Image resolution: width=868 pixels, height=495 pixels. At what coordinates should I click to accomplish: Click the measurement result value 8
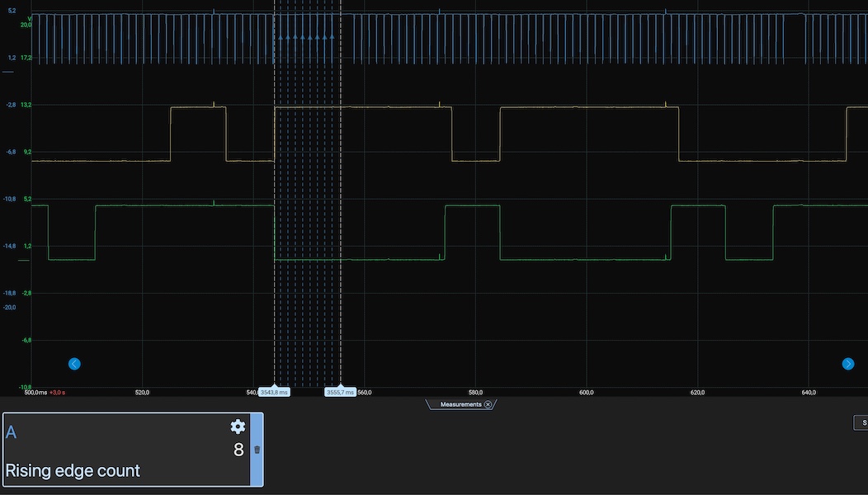pos(238,450)
